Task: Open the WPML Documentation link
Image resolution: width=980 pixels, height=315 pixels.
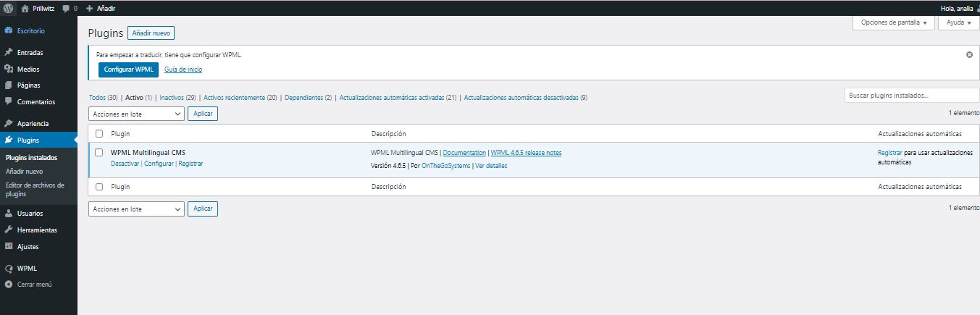Action: pyautogui.click(x=464, y=153)
